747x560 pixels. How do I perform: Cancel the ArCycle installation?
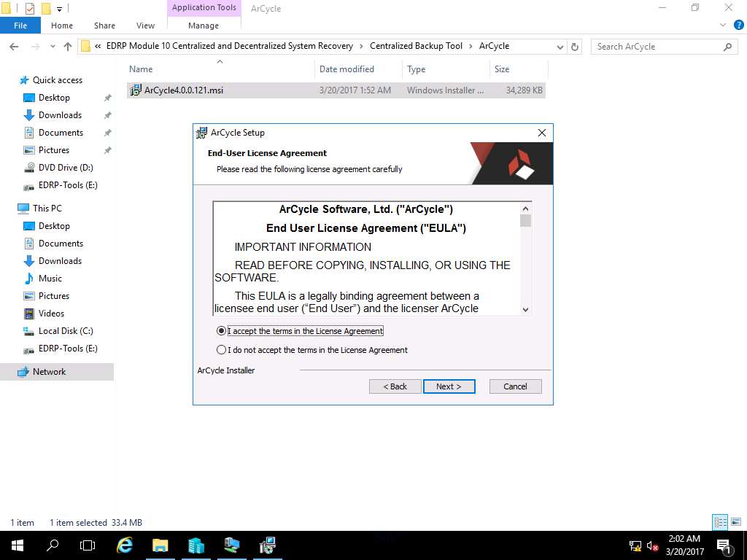click(x=515, y=386)
